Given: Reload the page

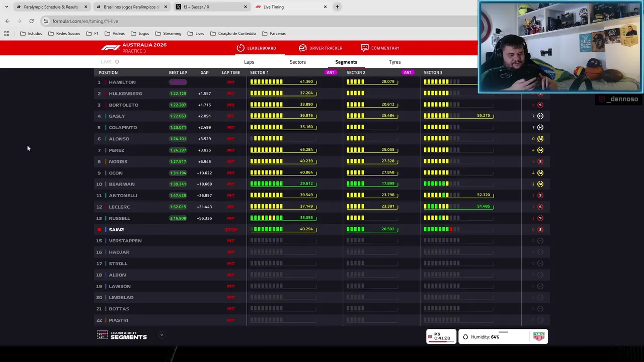Looking at the screenshot, I should coord(31,21).
